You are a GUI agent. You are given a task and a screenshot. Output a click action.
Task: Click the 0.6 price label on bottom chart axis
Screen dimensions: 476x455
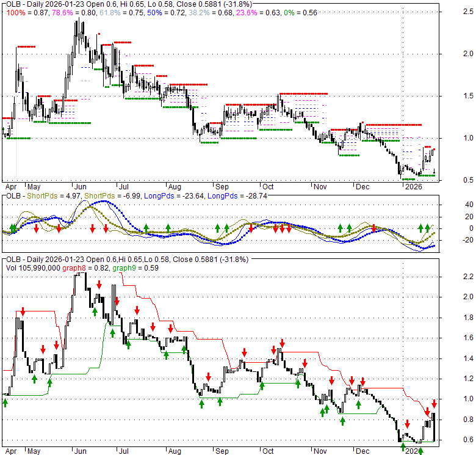pyautogui.click(x=468, y=440)
